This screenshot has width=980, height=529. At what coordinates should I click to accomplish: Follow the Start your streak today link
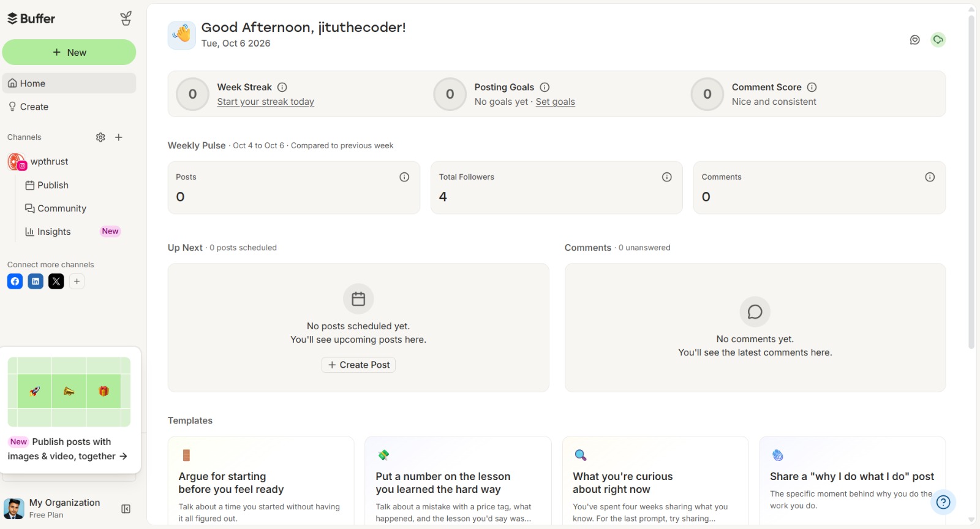(266, 102)
